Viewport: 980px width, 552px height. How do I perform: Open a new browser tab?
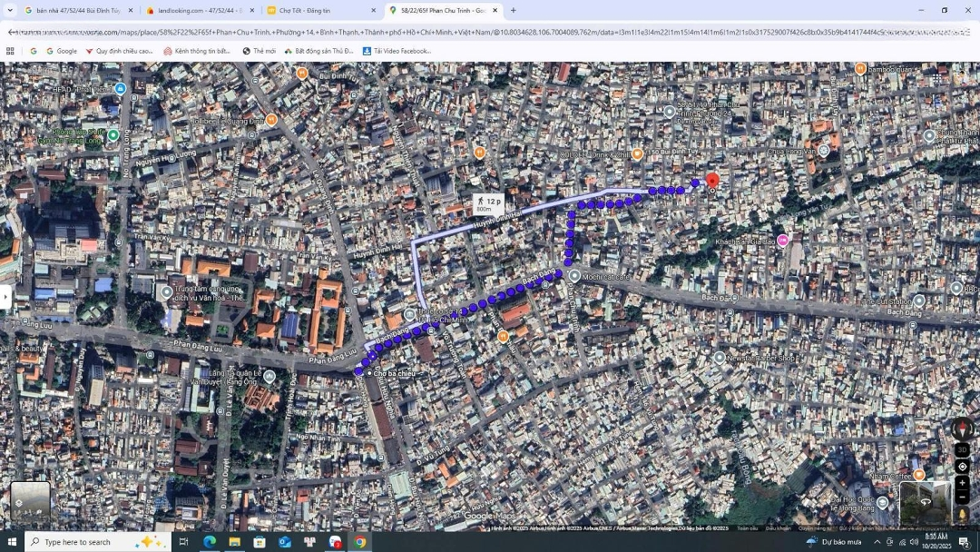click(513, 11)
